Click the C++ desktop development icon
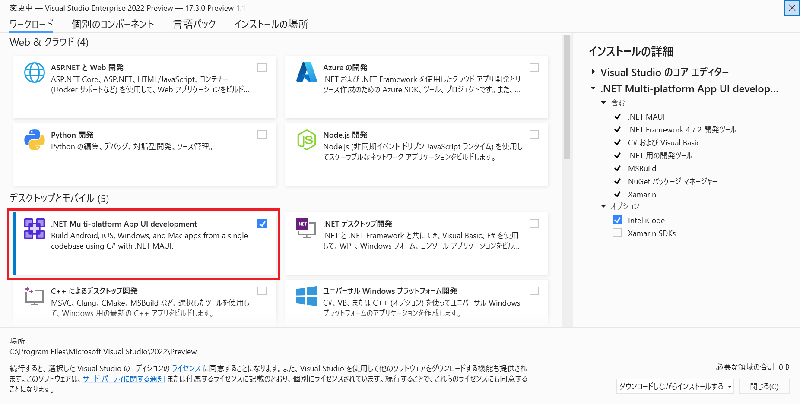 34,296
